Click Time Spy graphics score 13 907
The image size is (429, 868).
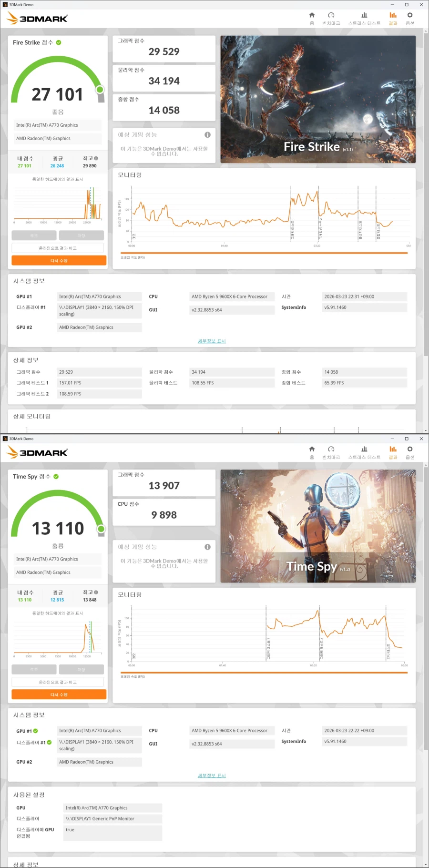tap(164, 485)
